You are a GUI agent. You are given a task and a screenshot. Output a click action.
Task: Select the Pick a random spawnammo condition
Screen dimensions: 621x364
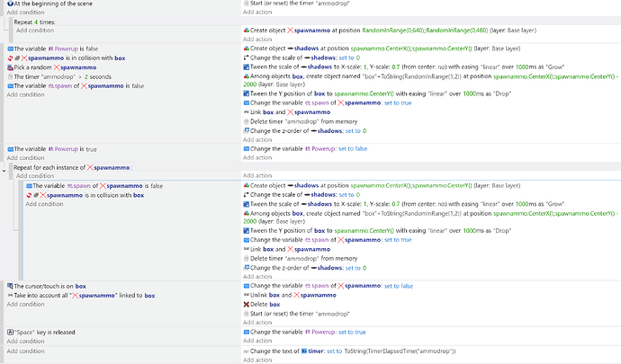52,67
